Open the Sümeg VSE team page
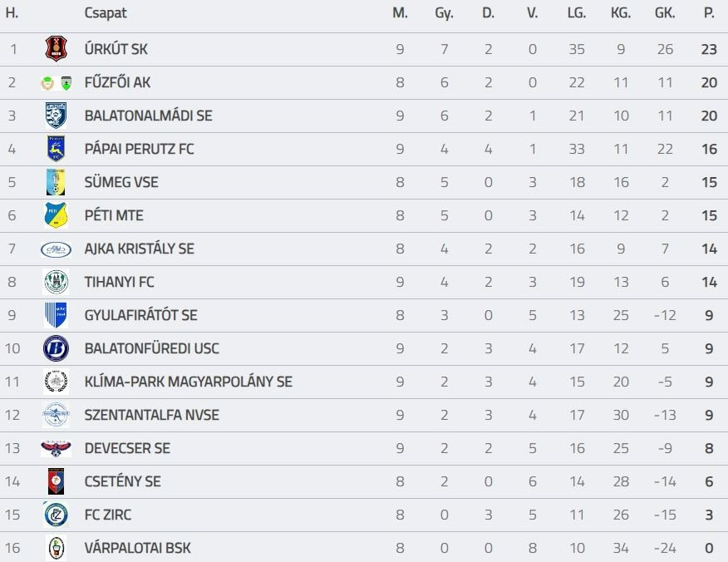Screen dimensions: 728x562 (121, 182)
